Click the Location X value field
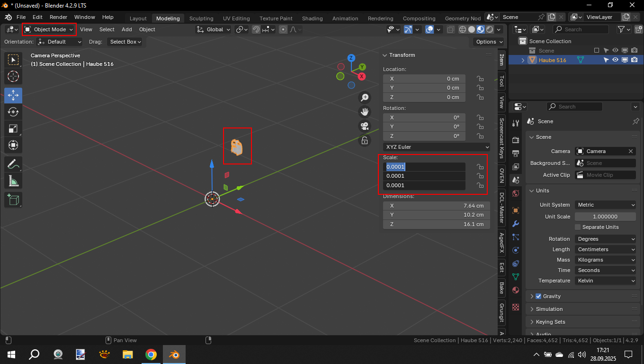Image resolution: width=644 pixels, height=364 pixels. click(x=424, y=79)
